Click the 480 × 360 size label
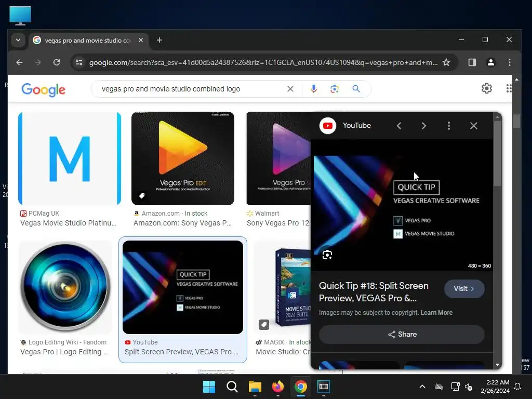The height and width of the screenshot is (399, 532). click(480, 265)
